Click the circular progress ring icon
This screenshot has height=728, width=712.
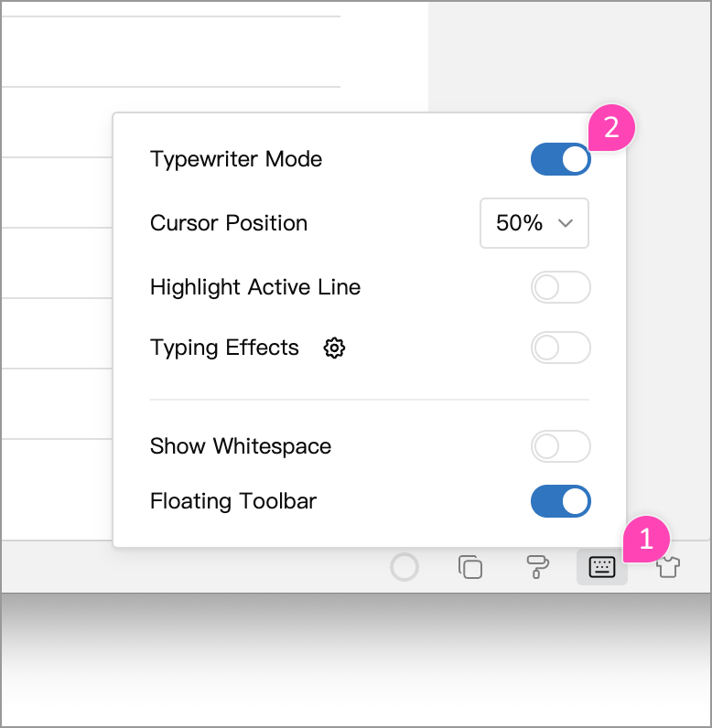click(405, 567)
